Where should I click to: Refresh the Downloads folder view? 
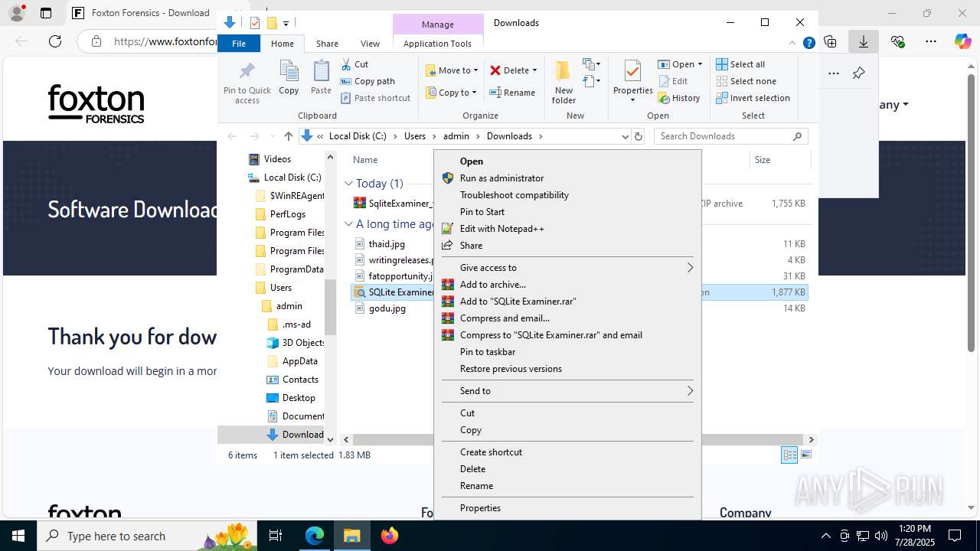(638, 136)
